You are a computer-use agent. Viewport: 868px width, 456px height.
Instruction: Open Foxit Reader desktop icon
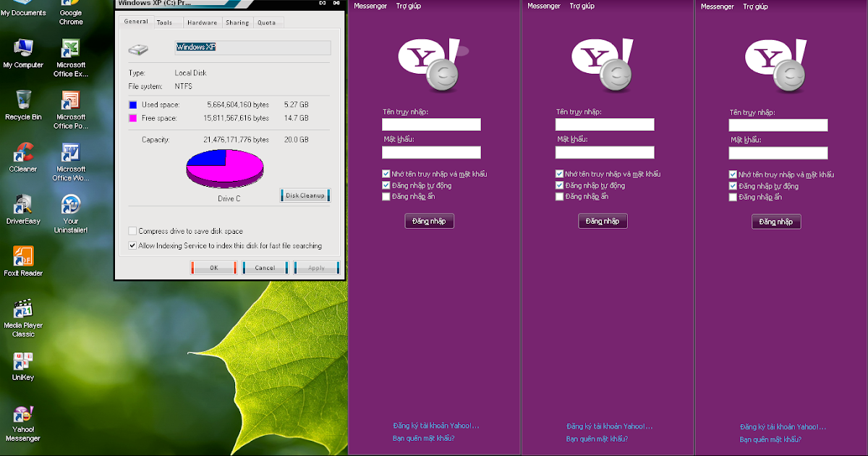pos(23,262)
